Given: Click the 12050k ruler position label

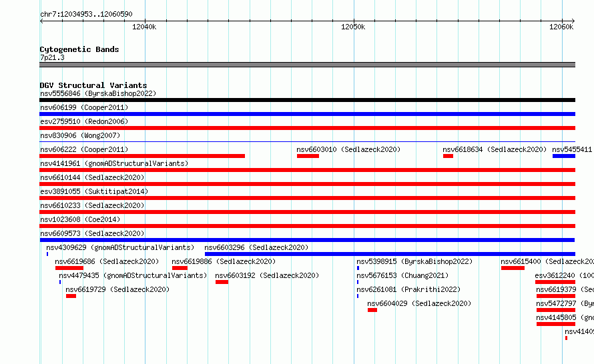Looking at the screenshot, I should (x=353, y=27).
